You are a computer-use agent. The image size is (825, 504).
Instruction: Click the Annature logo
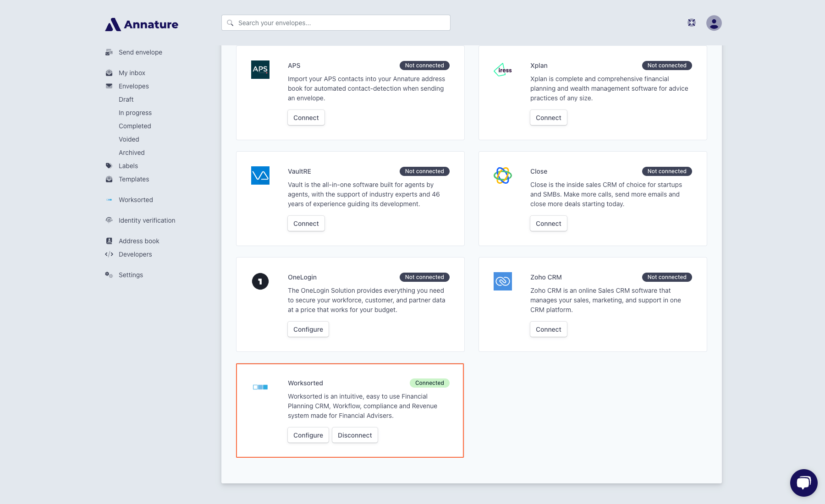141,24
